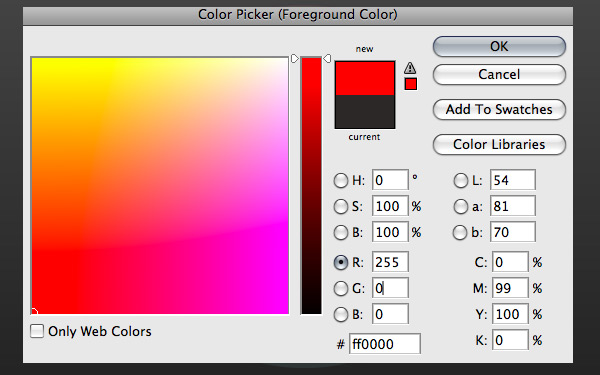Enable the Only Web Colors checkbox

pos(37,331)
